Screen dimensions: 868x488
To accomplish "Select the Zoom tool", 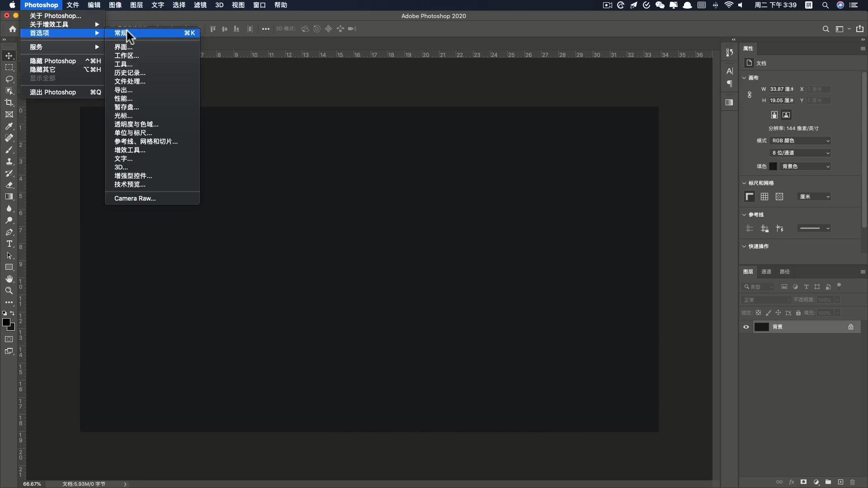I will pos(9,291).
